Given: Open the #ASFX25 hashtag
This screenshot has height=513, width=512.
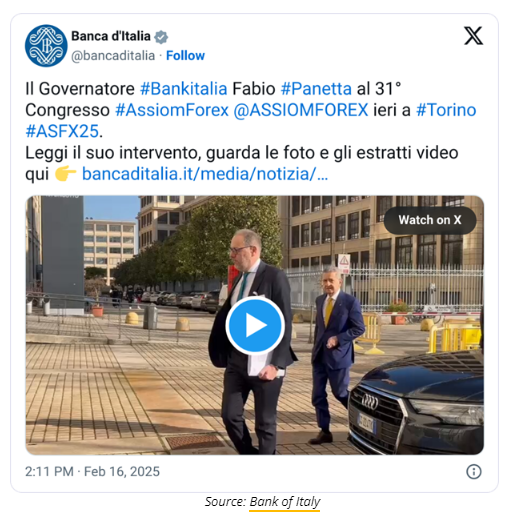Looking at the screenshot, I should click(x=62, y=131).
